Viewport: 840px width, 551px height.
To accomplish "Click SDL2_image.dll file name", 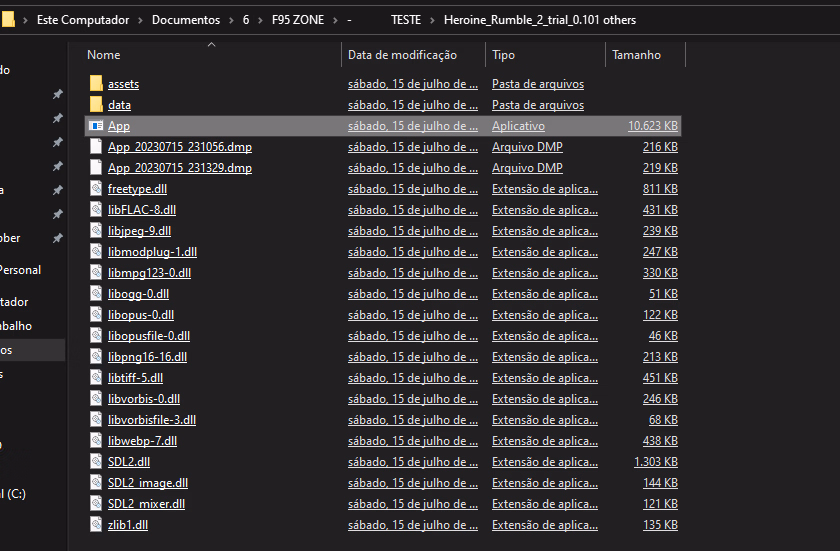I will [x=148, y=482].
